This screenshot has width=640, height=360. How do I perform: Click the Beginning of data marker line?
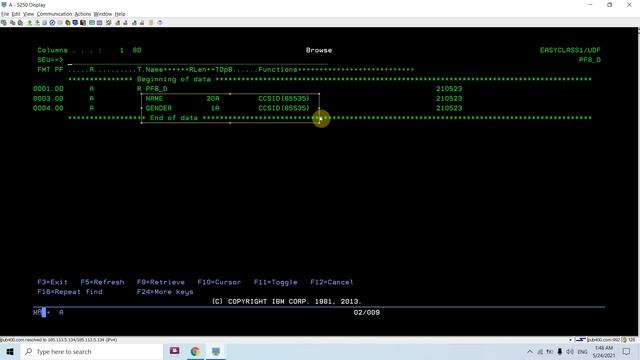click(x=330, y=79)
